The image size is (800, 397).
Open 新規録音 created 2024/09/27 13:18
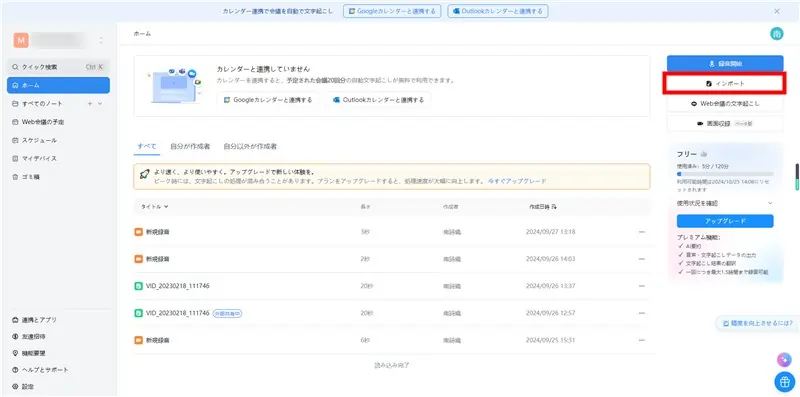pyautogui.click(x=158, y=232)
